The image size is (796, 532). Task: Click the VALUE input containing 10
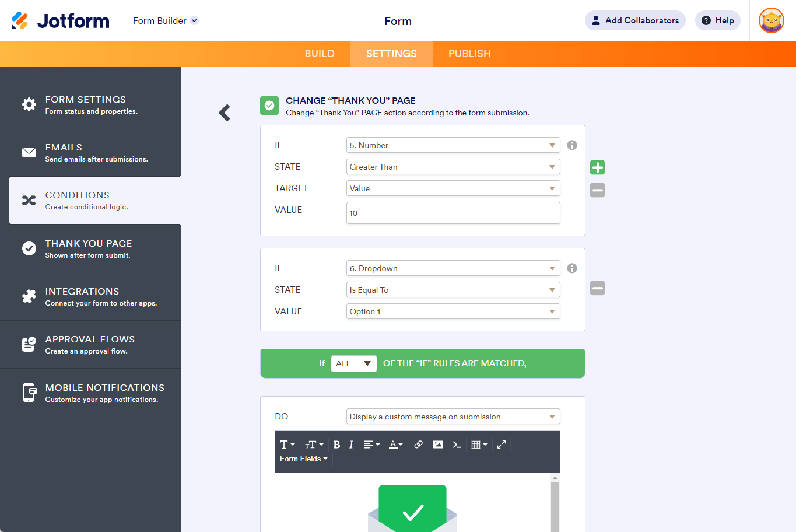pyautogui.click(x=453, y=213)
